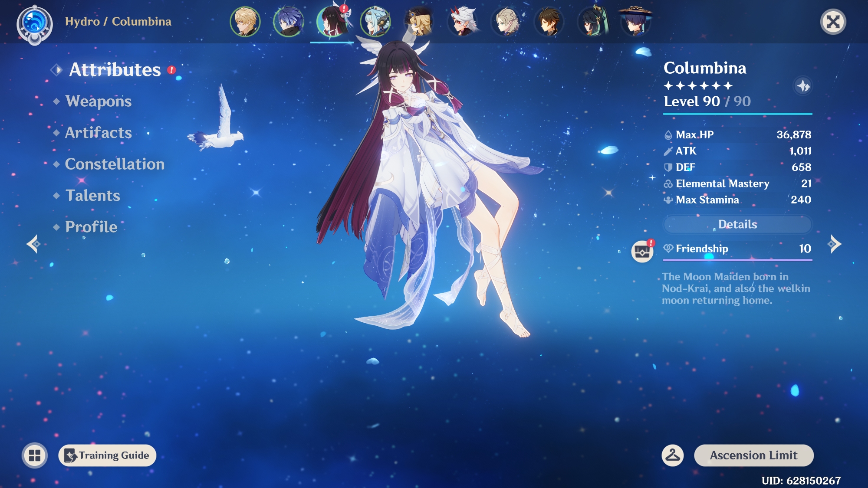Click the friendship gift chest icon

[642, 251]
